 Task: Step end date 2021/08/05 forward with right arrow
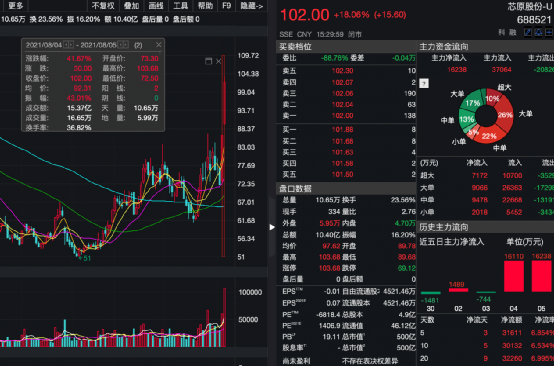tap(126, 45)
